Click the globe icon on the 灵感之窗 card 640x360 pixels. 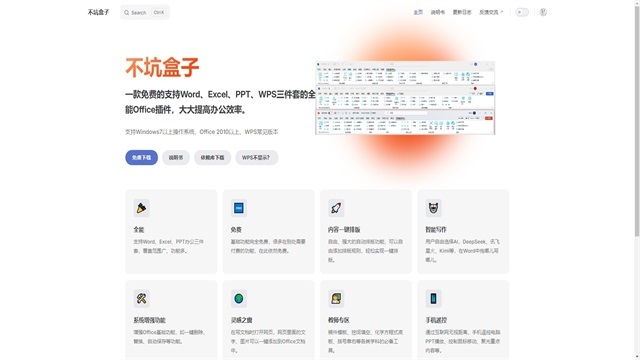(239, 299)
